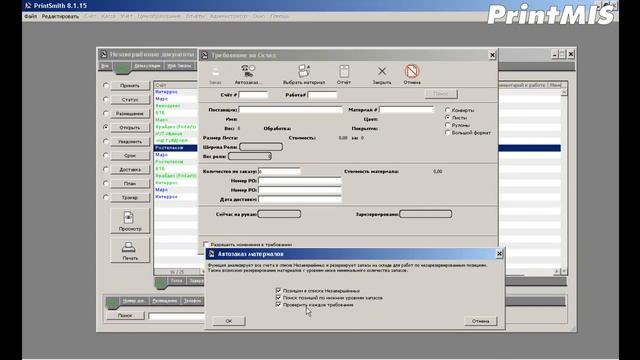Toggle 'Проверить каждое требование' checkbox

pos(278,304)
